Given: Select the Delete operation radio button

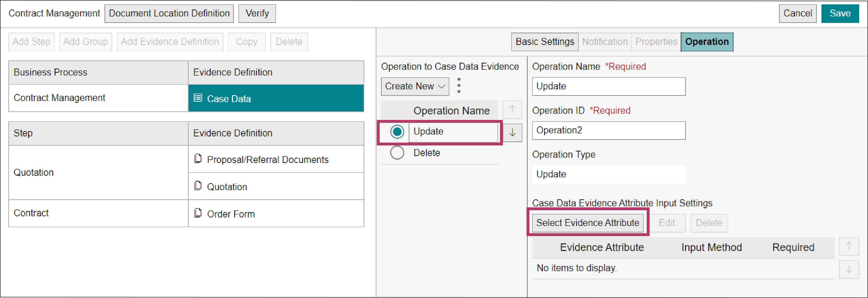Looking at the screenshot, I should point(397,153).
